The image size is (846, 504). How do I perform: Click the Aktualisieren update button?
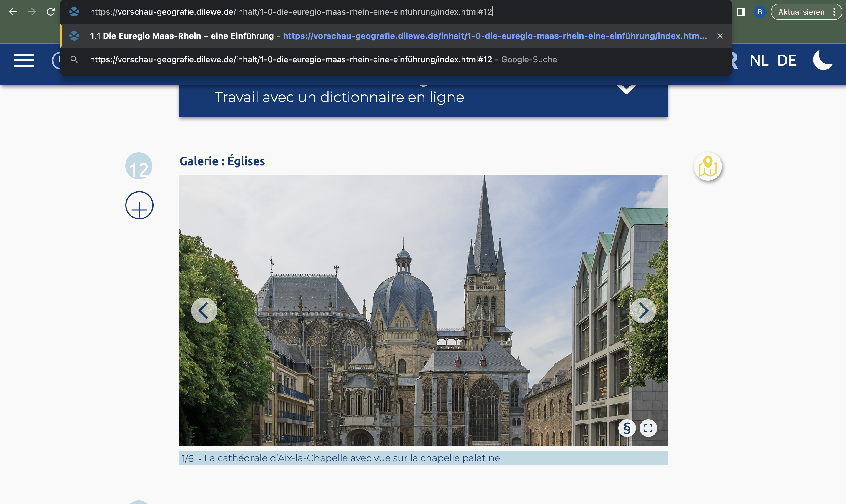(x=801, y=12)
